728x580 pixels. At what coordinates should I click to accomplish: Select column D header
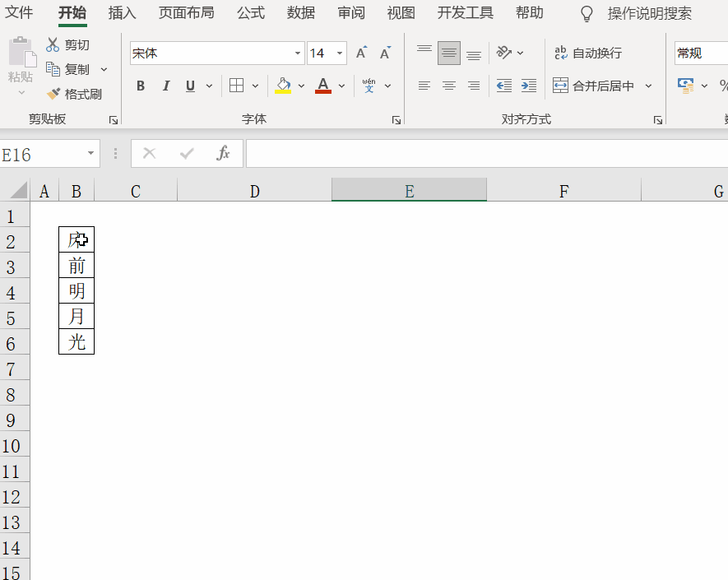(x=254, y=191)
